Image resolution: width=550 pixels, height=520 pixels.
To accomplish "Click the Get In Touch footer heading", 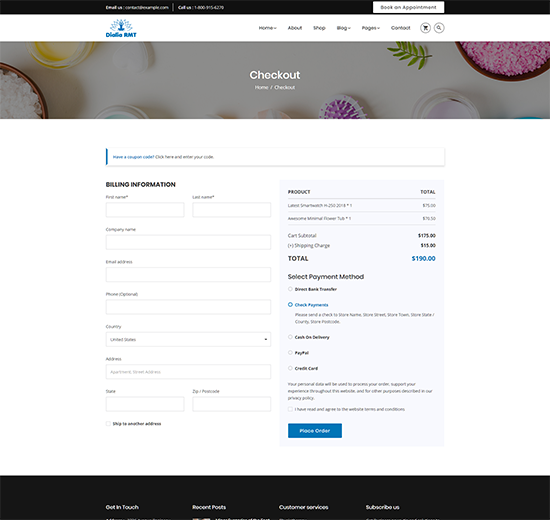I will click(122, 507).
